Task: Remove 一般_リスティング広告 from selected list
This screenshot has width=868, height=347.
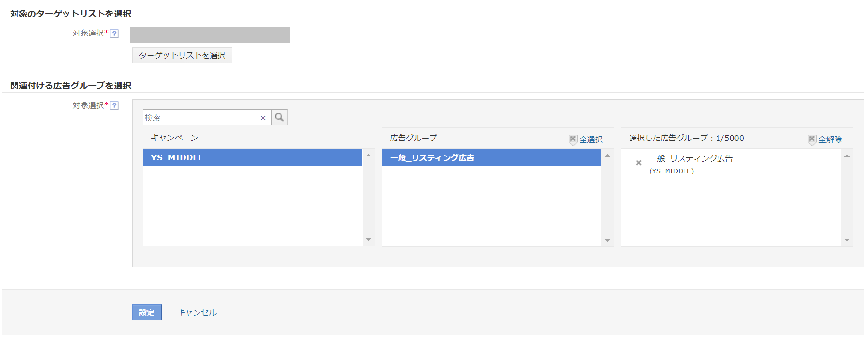Action: [x=639, y=163]
